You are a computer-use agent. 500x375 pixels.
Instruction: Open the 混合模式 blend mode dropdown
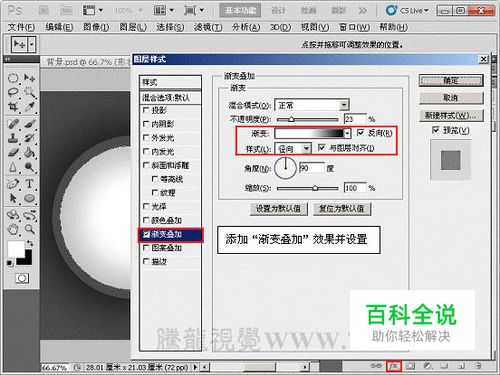point(312,105)
